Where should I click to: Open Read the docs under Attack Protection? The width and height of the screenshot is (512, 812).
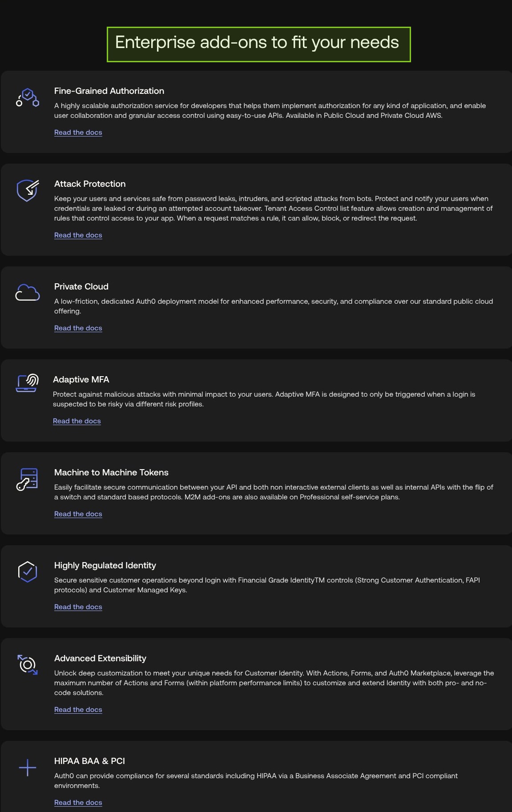(78, 235)
